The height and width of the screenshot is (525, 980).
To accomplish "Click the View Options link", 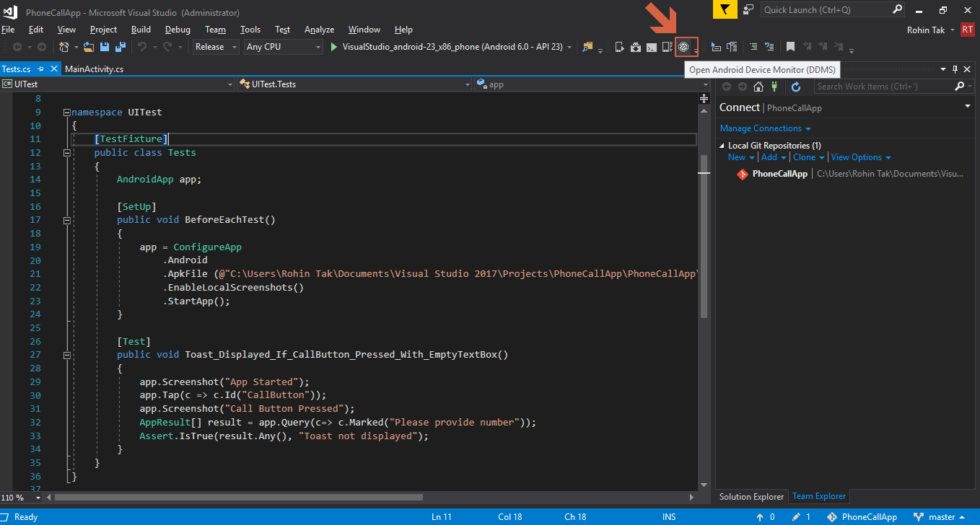I will click(x=857, y=157).
